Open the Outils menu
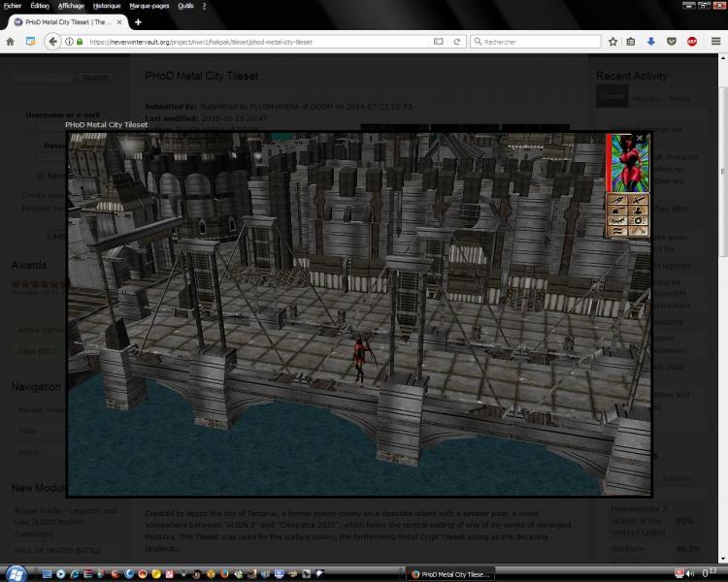728x582 pixels. (185, 6)
